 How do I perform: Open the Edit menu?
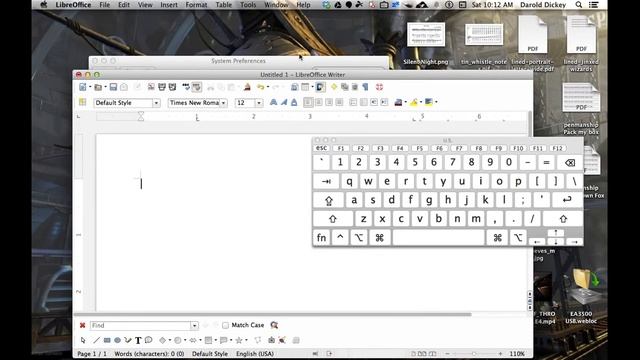coord(124,5)
